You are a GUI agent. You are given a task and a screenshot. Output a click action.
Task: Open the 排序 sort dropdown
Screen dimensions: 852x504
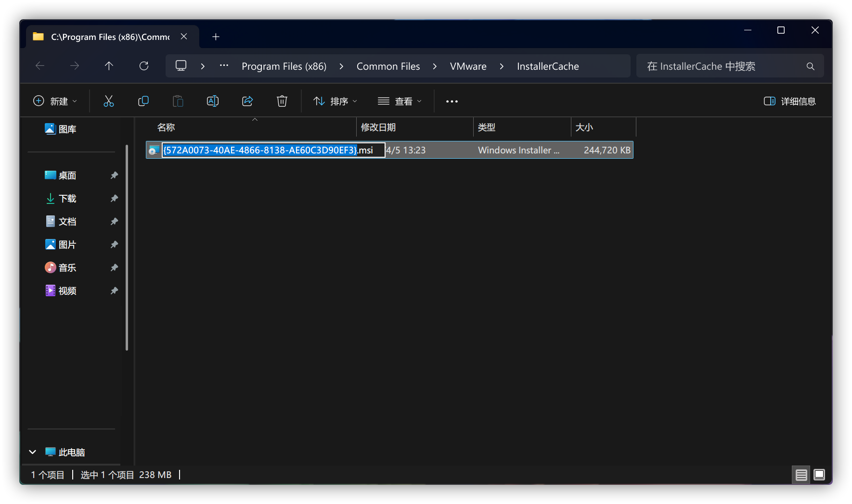tap(335, 101)
